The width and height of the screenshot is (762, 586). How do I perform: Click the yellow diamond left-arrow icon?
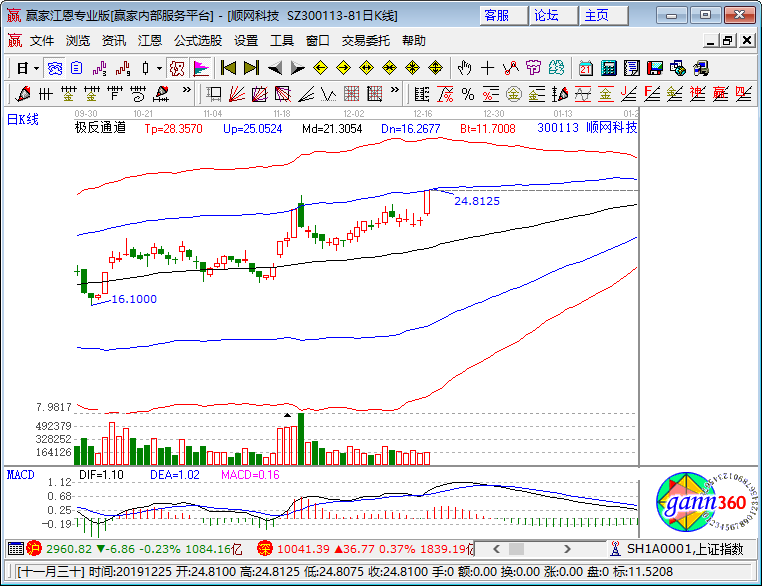tap(320, 68)
